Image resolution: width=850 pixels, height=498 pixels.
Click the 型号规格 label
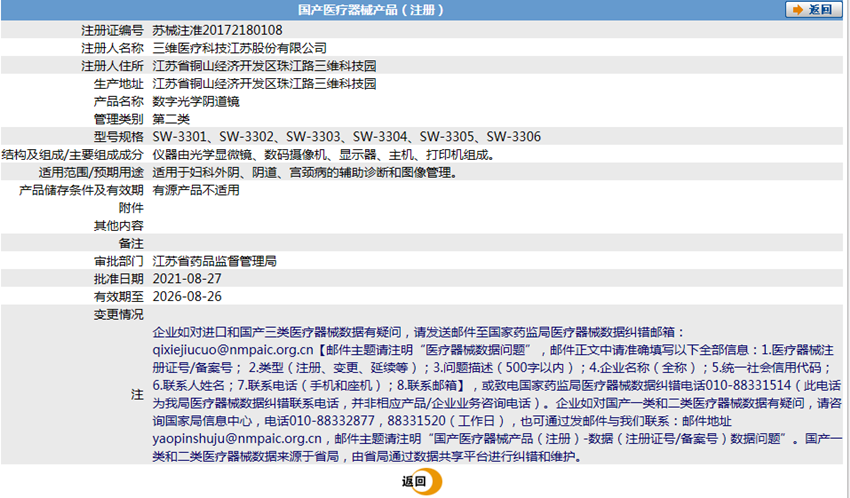point(118,137)
